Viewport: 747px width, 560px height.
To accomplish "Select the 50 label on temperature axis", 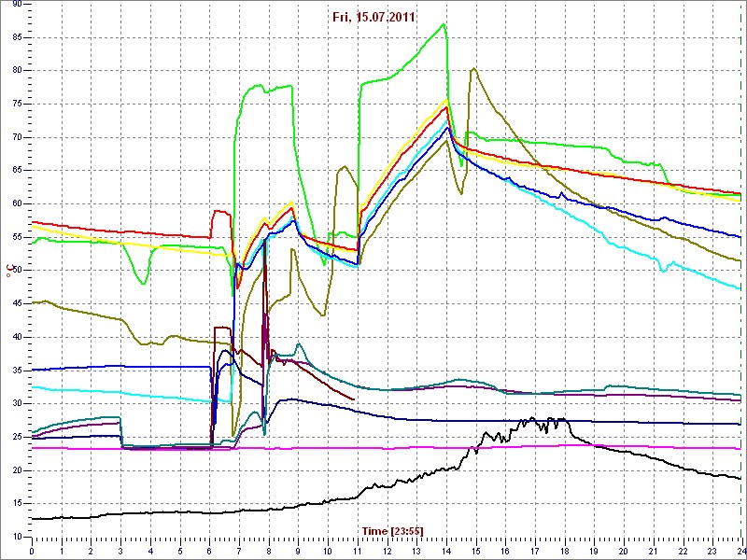I will (x=17, y=271).
